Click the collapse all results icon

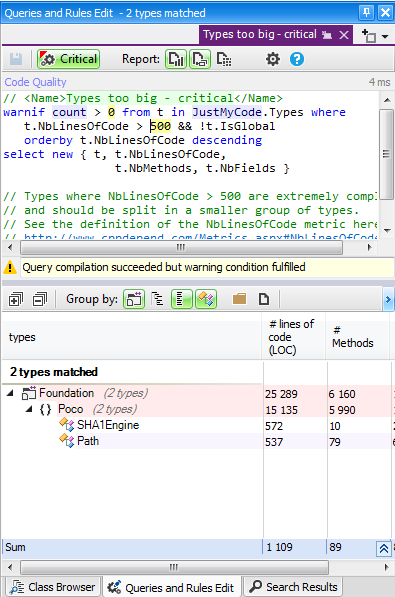40,299
